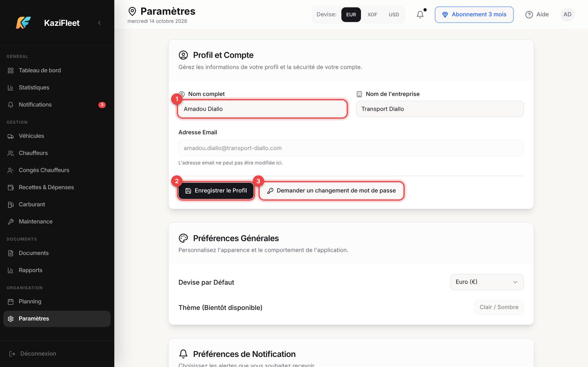The height and width of the screenshot is (367, 588).
Task: Click the Carburant fuel pump icon
Action: (x=11, y=204)
